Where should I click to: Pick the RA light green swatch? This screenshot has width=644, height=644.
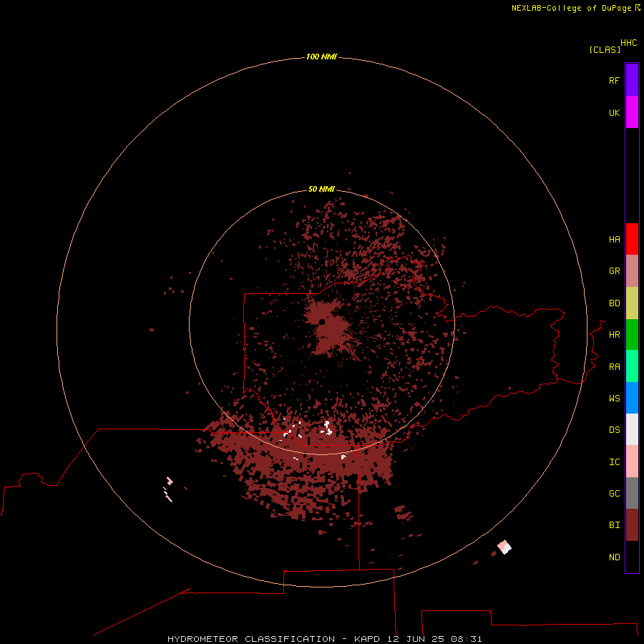(632, 366)
